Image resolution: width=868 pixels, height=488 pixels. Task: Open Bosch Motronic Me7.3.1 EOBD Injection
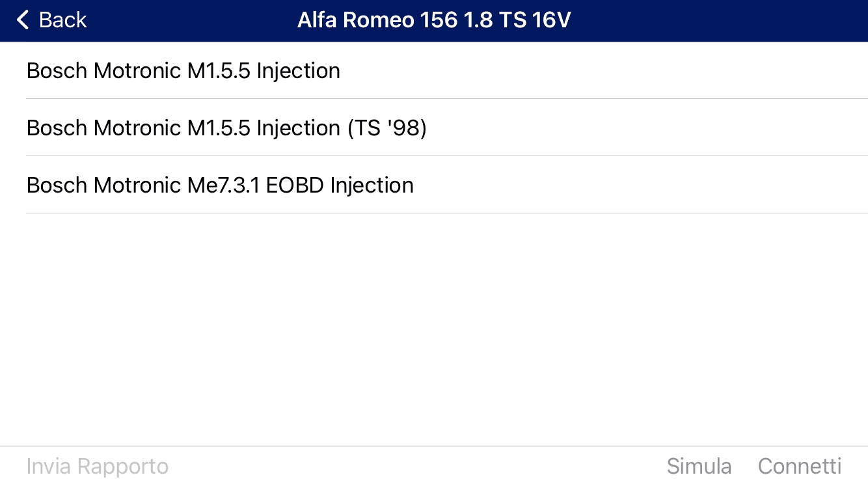pyautogui.click(x=220, y=185)
